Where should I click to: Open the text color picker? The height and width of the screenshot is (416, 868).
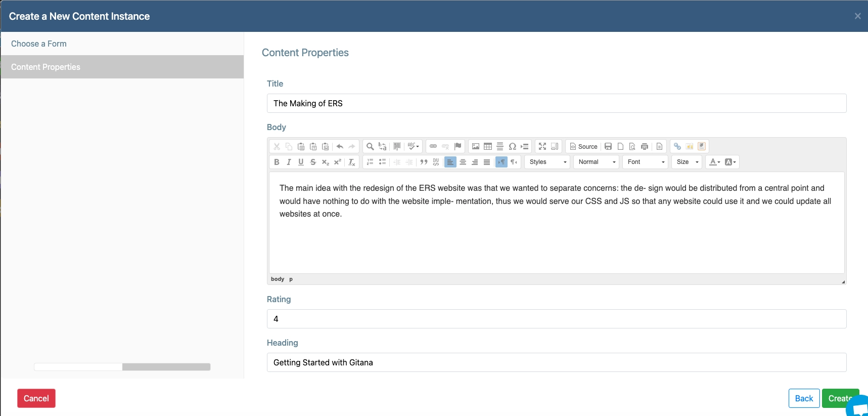pos(714,162)
